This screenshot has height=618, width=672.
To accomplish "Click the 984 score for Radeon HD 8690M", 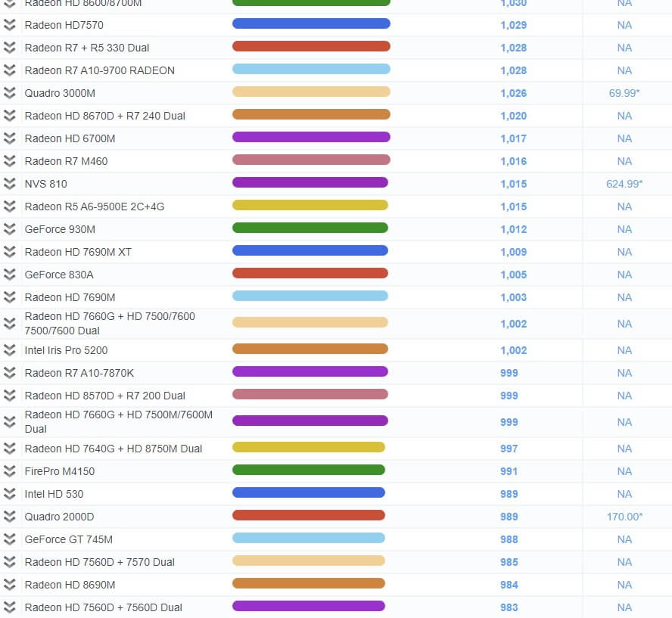I will (509, 585).
